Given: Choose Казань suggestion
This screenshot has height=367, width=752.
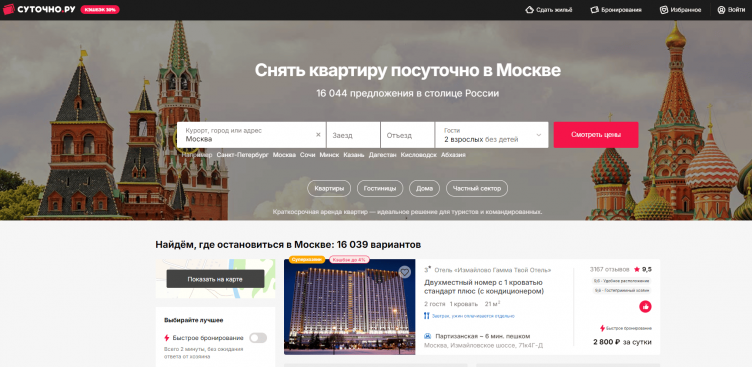Looking at the screenshot, I should pos(353,155).
